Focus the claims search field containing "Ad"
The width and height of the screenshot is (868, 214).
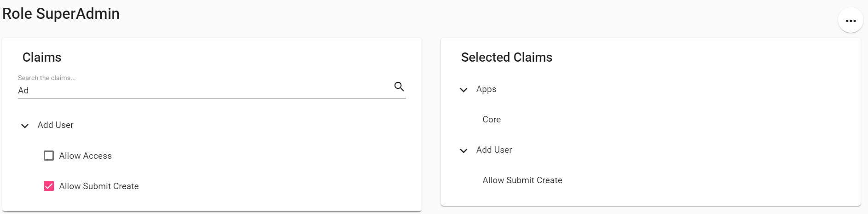(x=204, y=91)
